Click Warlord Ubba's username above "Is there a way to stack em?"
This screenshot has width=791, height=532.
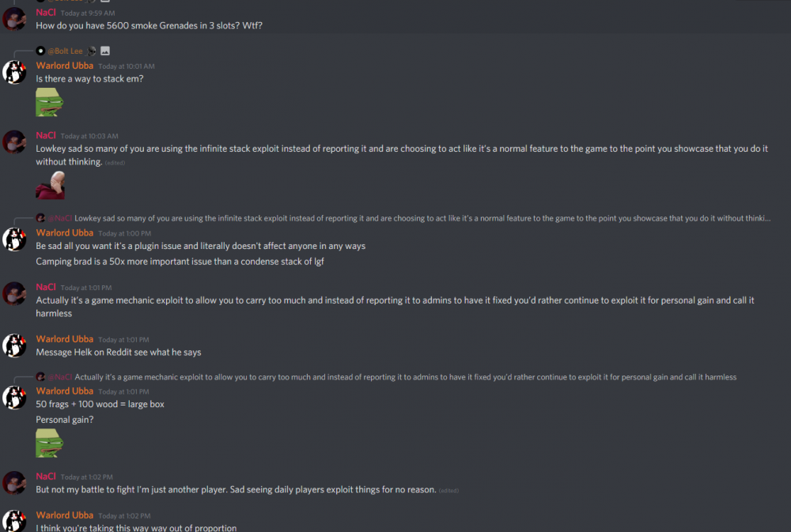point(64,66)
